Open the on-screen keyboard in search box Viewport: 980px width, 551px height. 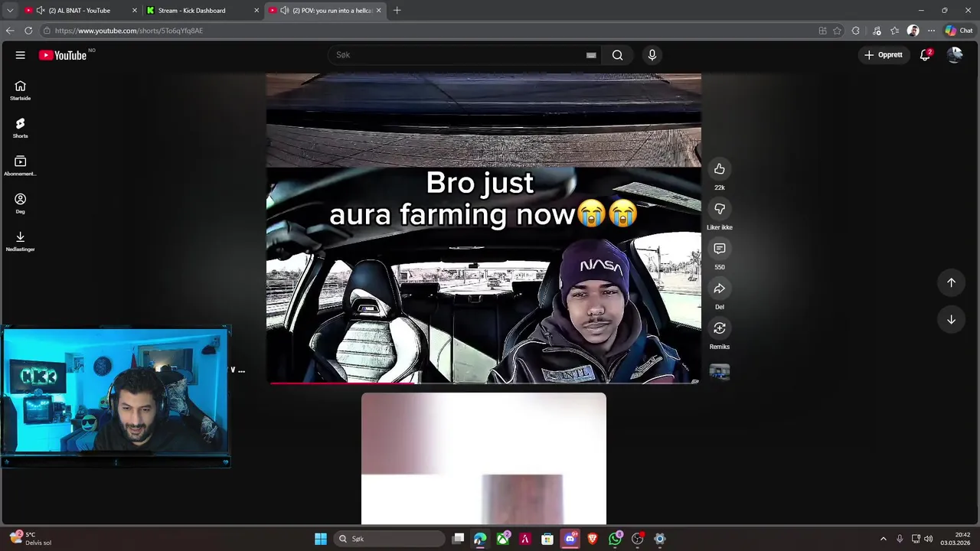(x=591, y=55)
